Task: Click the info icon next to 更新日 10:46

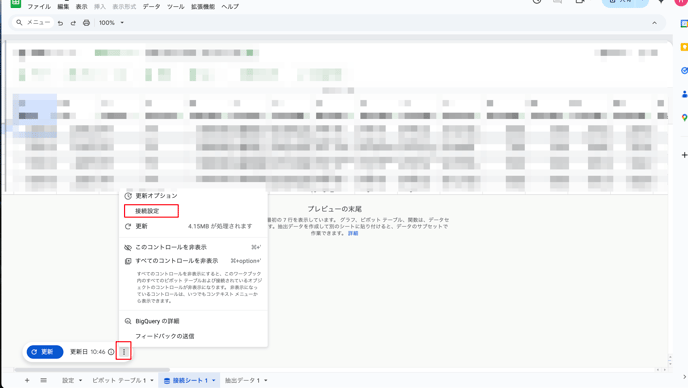Action: [x=111, y=352]
